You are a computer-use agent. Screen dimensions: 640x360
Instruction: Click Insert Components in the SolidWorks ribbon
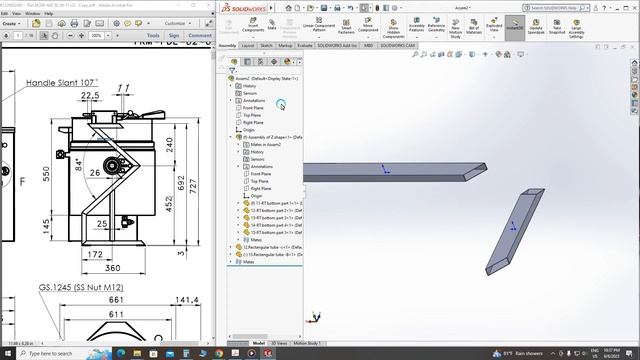tap(253, 25)
